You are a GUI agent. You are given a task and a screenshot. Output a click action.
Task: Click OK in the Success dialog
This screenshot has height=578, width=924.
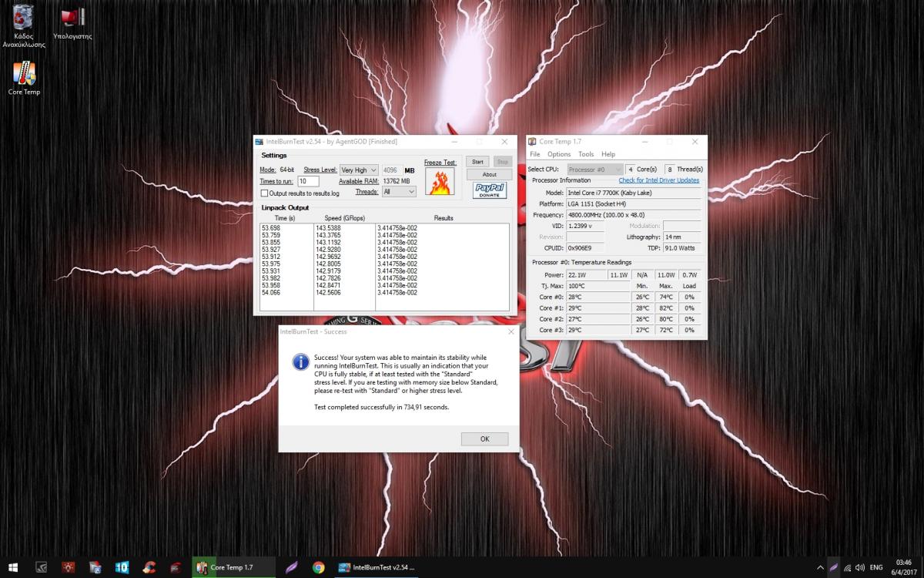pyautogui.click(x=484, y=439)
